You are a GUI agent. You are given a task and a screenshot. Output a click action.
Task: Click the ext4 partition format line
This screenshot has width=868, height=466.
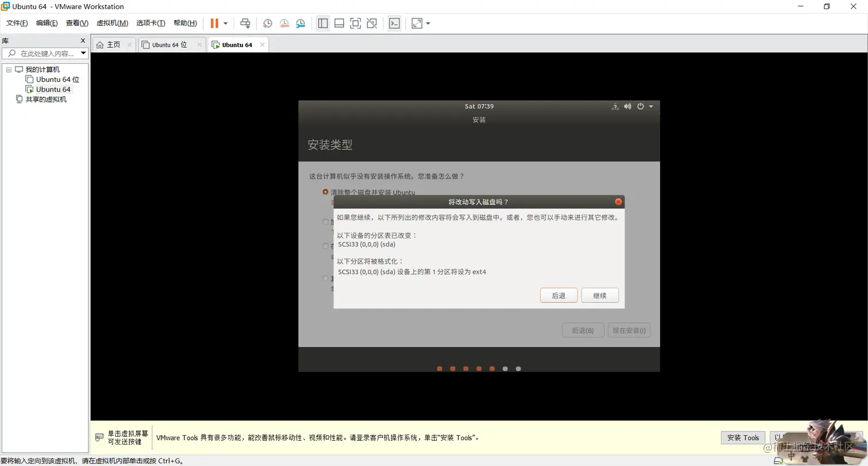tap(412, 272)
